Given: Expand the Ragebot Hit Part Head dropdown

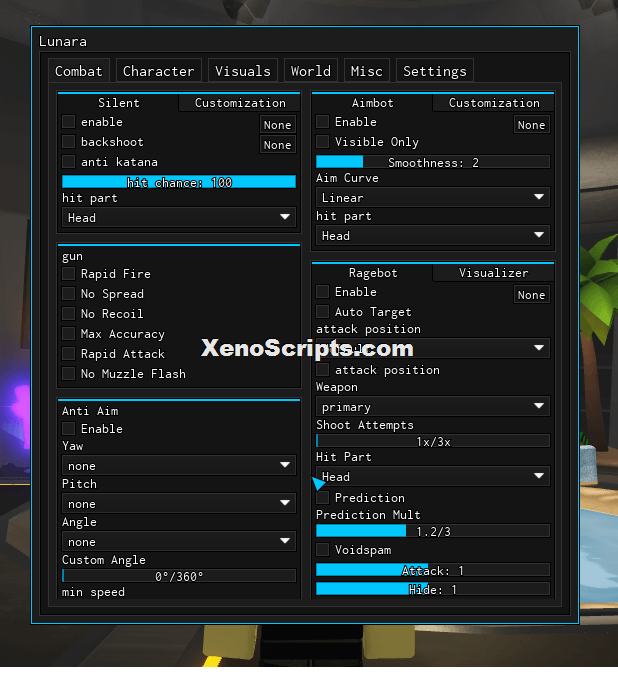Looking at the screenshot, I should pyautogui.click(x=433, y=477).
